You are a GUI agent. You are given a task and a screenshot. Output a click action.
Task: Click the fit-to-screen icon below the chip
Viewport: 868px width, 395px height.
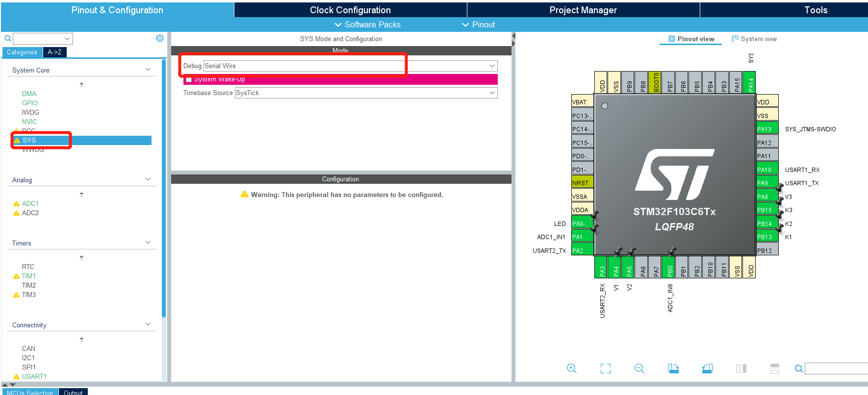pos(606,369)
